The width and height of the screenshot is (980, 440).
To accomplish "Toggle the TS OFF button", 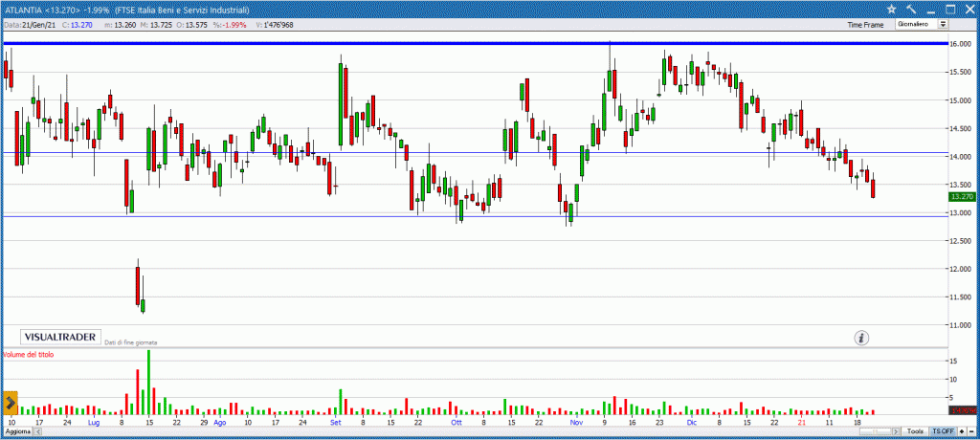I will (x=943, y=431).
